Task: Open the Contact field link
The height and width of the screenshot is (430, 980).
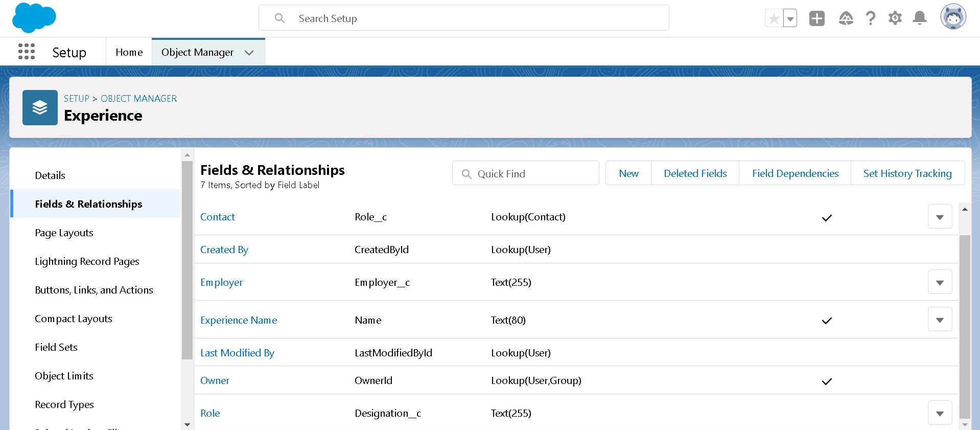Action: click(218, 217)
